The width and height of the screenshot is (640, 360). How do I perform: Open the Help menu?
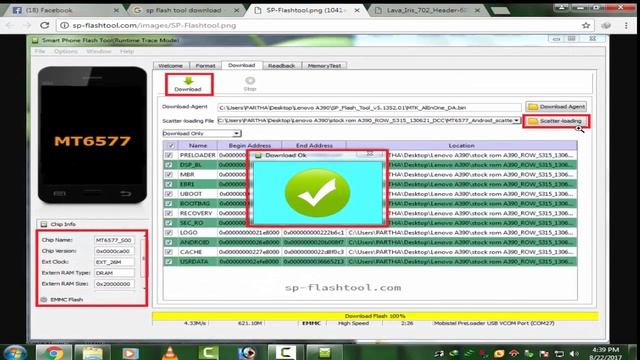click(127, 51)
